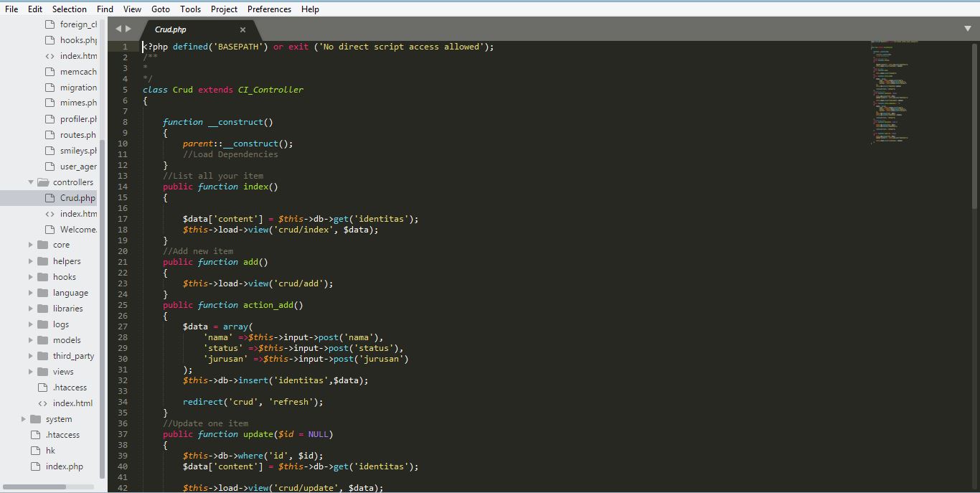Click the system folder icon

click(36, 419)
